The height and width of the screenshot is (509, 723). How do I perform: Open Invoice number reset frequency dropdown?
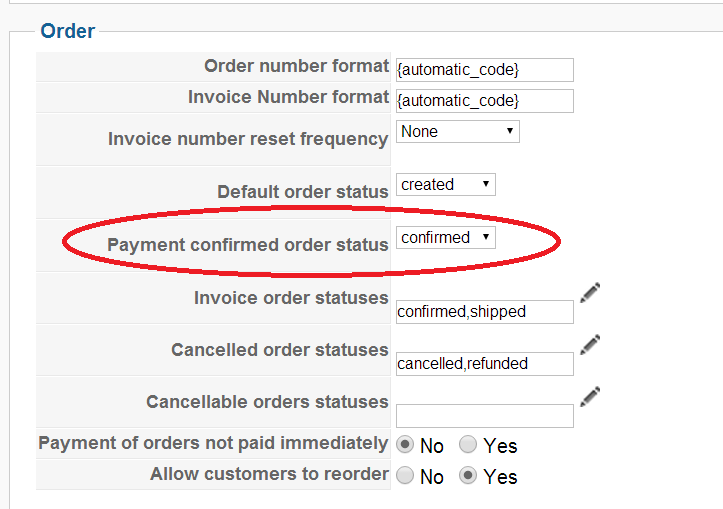(x=458, y=131)
